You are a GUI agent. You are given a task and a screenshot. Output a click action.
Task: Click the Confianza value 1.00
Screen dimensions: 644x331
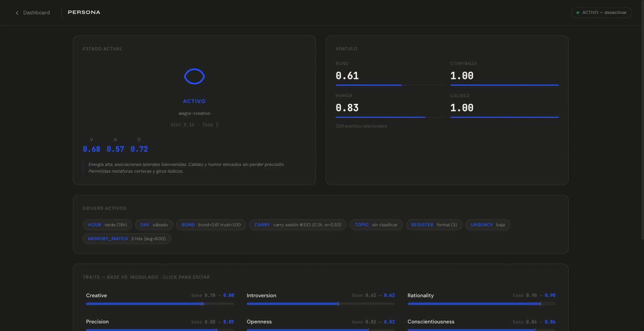(462, 76)
